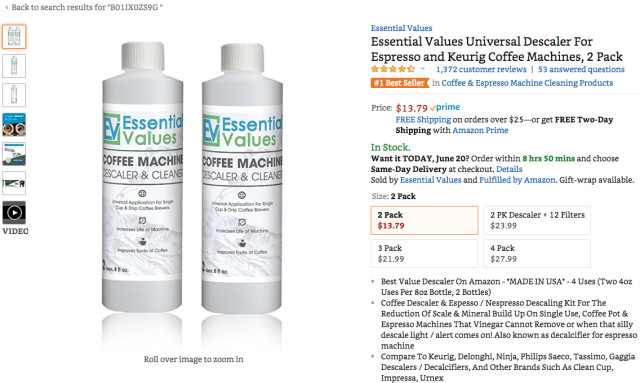Choose the 2 Pack size option
The width and height of the screenshot is (640, 383).
(424, 220)
